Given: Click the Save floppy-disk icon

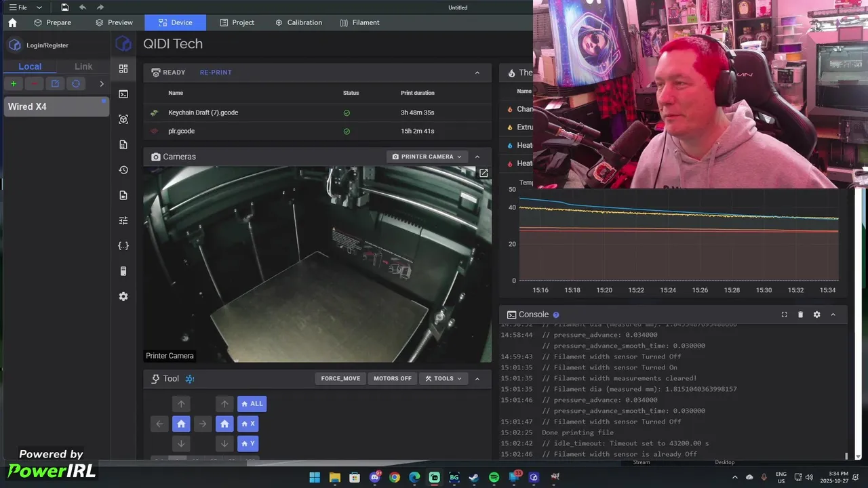Looking at the screenshot, I should tap(64, 7).
